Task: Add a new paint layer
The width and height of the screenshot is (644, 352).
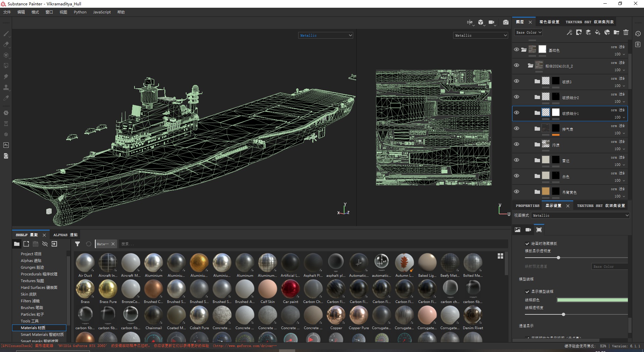Action: pyautogui.click(x=588, y=32)
